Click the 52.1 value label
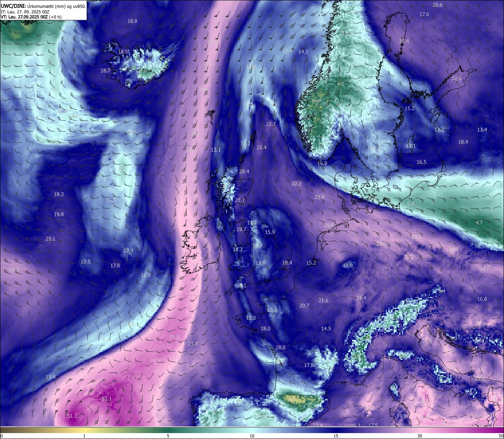504x439 pixels. tap(107, 399)
